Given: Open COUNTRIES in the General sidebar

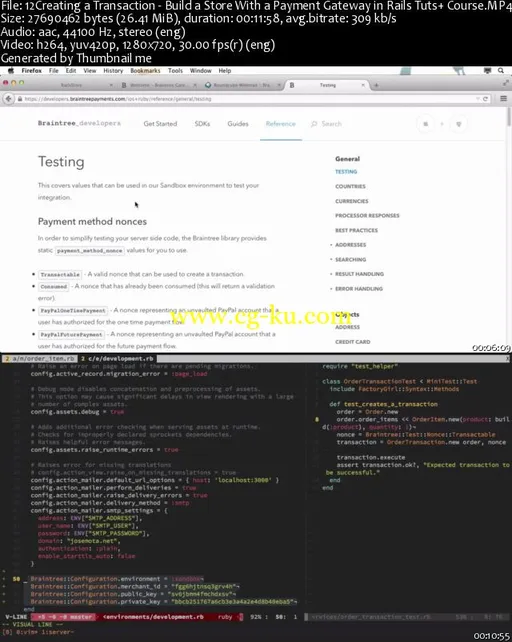Looking at the screenshot, I should (x=350, y=186).
